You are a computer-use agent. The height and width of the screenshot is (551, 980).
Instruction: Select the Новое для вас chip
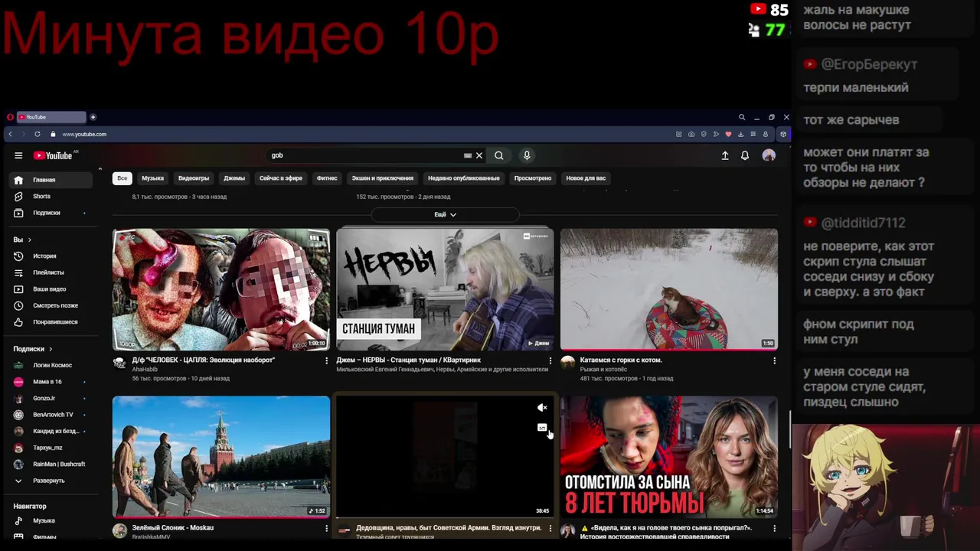tap(586, 178)
